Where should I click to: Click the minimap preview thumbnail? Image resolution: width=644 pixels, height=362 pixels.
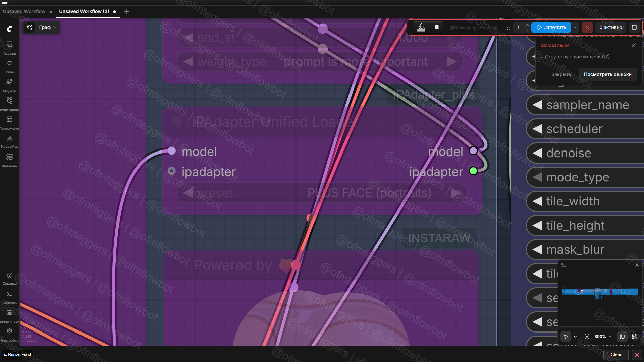[x=600, y=292]
